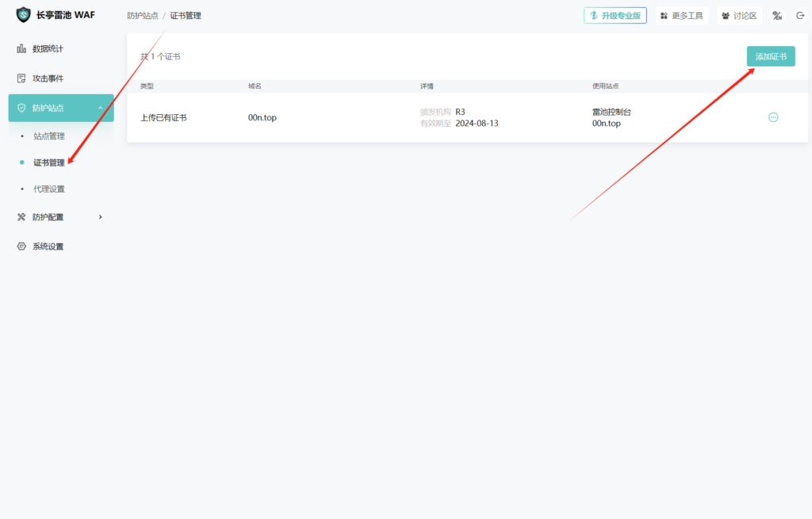Collapse the 防护站点 menu chevron
This screenshot has height=519, width=812.
point(100,108)
